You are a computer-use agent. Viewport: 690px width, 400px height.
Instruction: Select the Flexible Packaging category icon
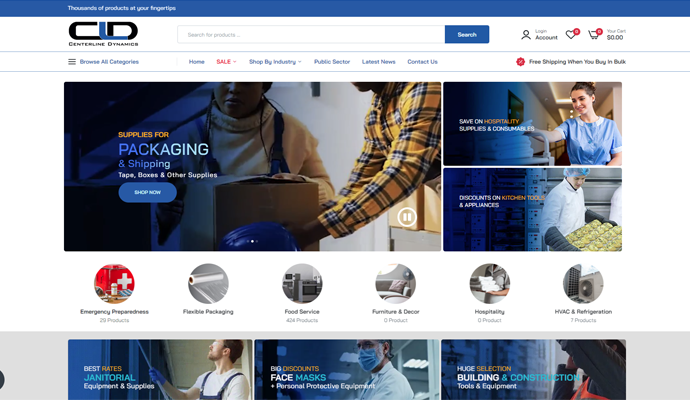click(208, 284)
